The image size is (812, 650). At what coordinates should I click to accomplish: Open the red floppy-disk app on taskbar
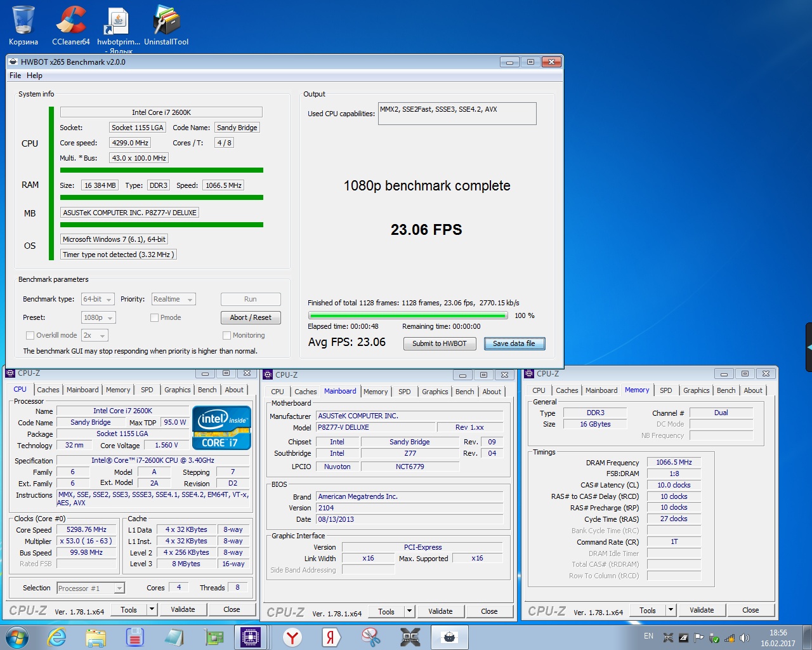pos(134,637)
